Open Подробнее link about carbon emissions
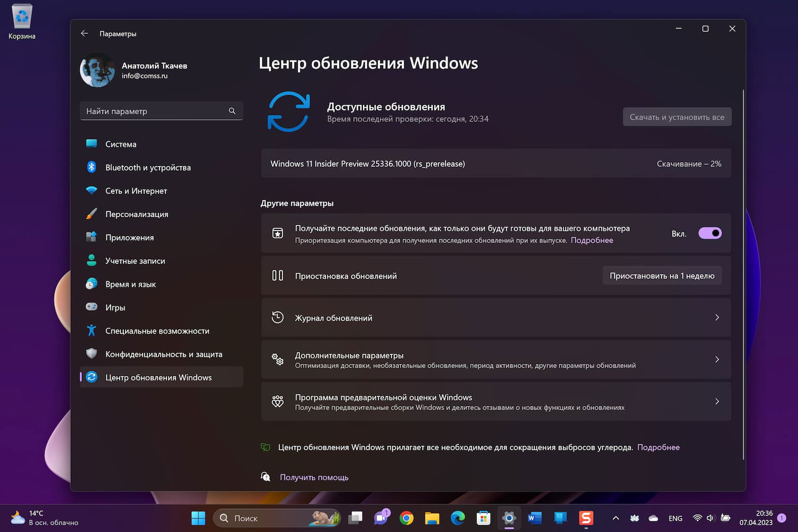This screenshot has height=532, width=798. 659,447
